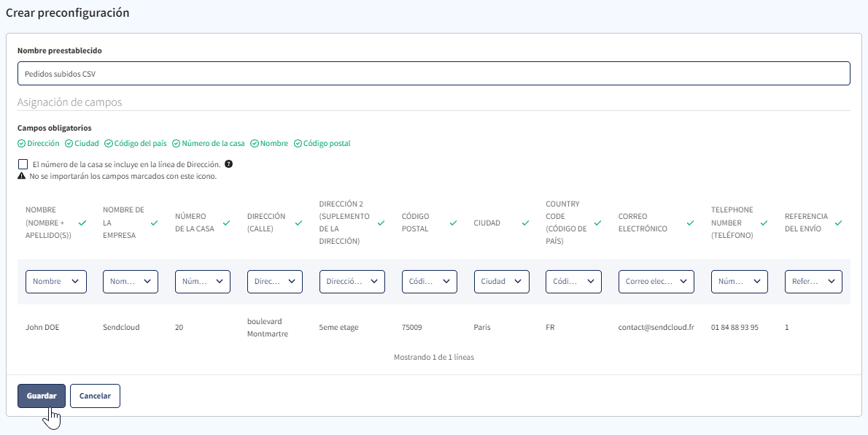Open the Nombre mapping dropdown
The width and height of the screenshot is (868, 435).
pyautogui.click(x=56, y=282)
